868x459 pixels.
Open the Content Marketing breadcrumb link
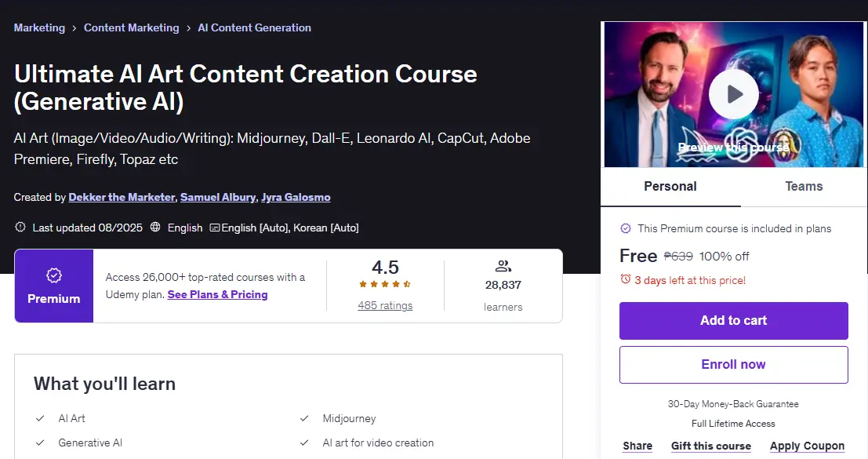(131, 27)
